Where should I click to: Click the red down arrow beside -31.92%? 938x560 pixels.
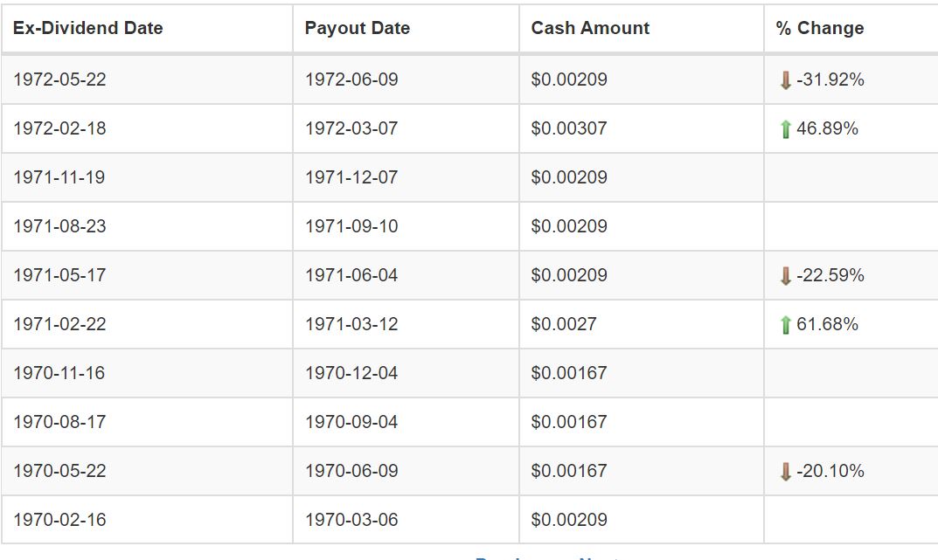pyautogui.click(x=785, y=80)
